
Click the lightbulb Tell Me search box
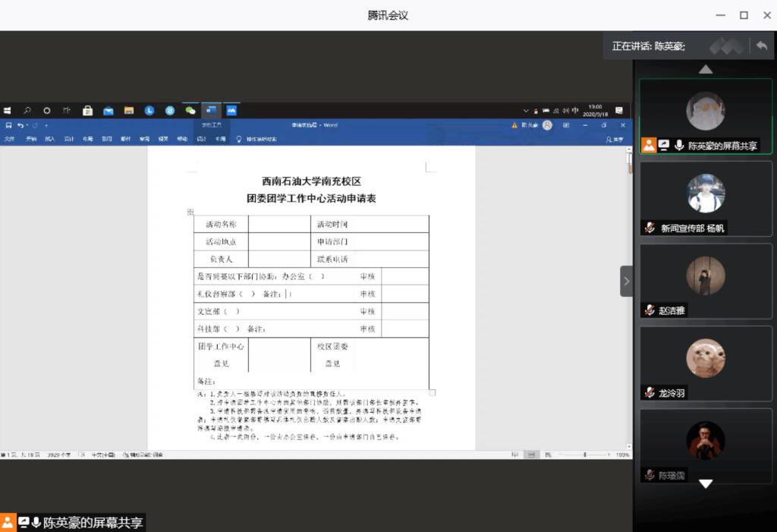point(256,139)
